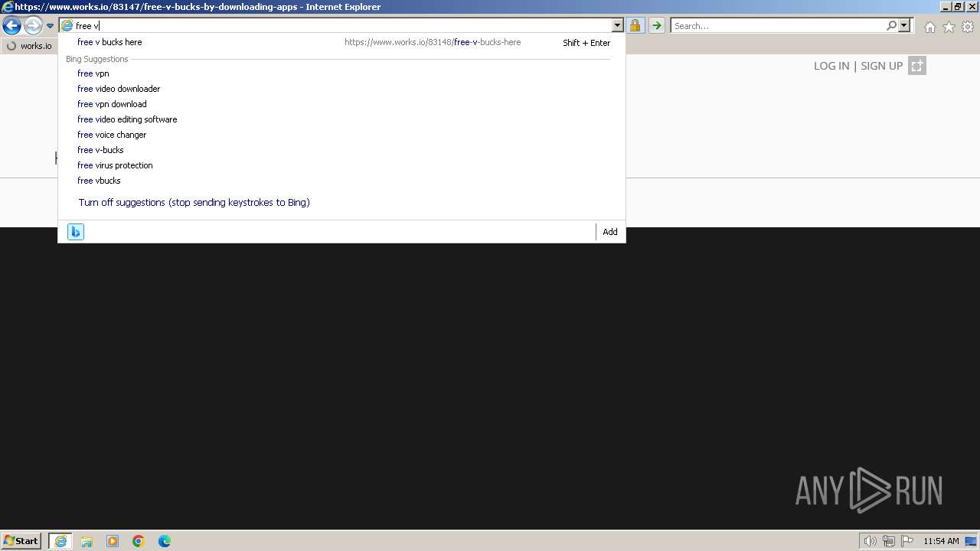Click the IE page icon in address bar

[x=67, y=25]
